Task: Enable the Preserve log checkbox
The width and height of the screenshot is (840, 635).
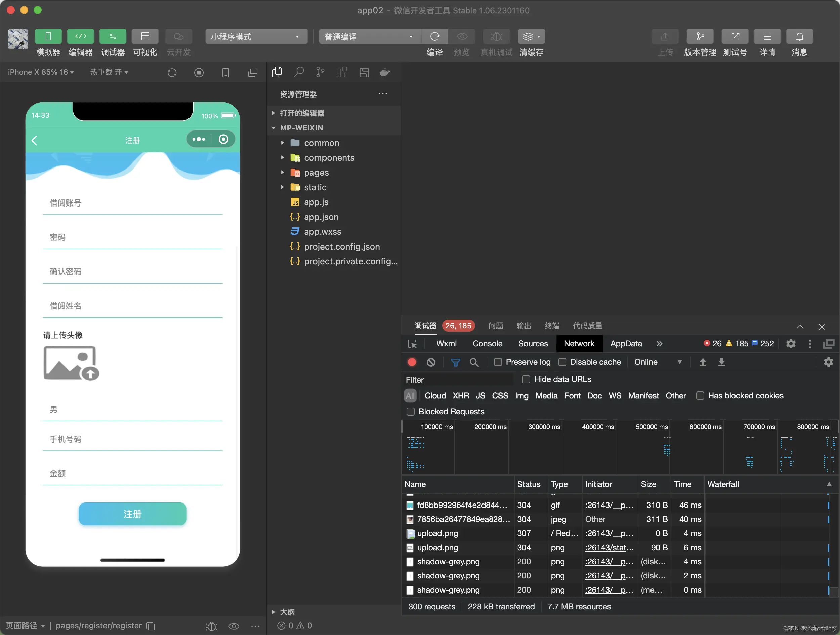Action: (x=498, y=362)
